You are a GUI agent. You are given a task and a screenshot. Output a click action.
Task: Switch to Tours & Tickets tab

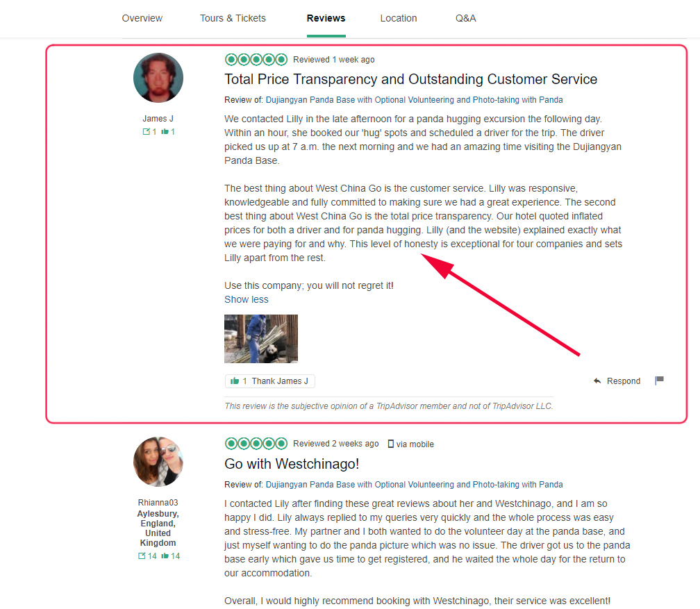point(233,18)
